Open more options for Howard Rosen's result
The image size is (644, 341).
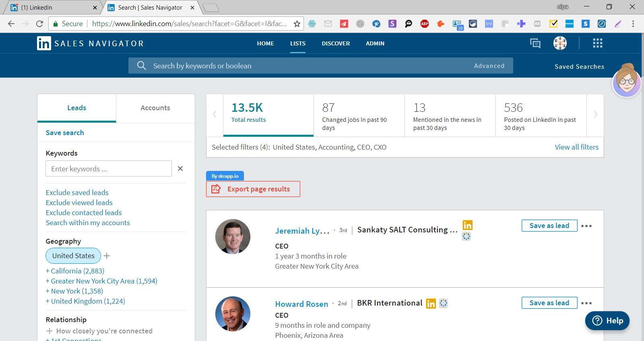pos(586,303)
